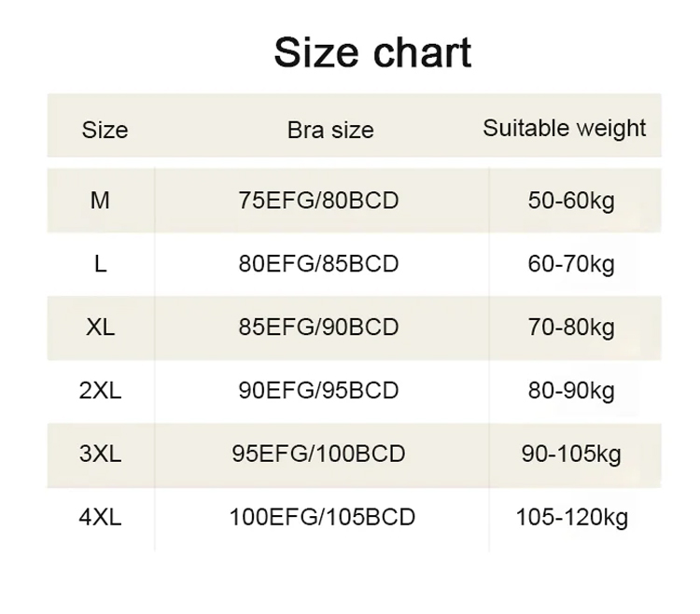Click the "Size chart" title

(x=372, y=52)
